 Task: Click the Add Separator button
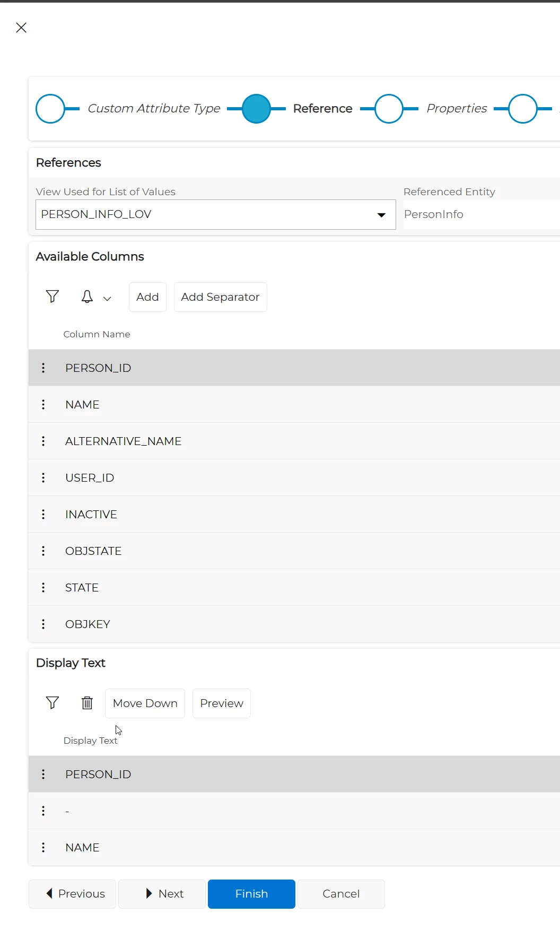point(220,297)
